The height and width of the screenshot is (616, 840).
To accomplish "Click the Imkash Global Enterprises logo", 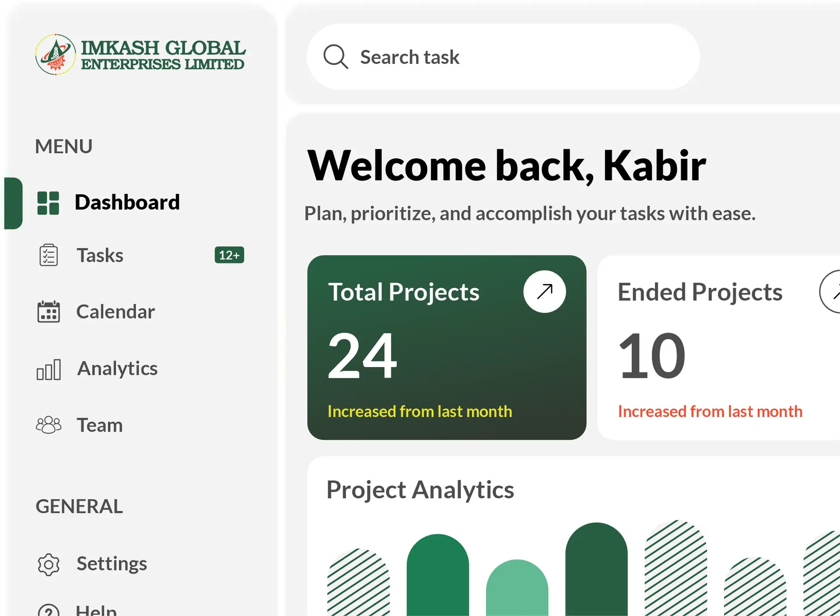I will pyautogui.click(x=140, y=55).
